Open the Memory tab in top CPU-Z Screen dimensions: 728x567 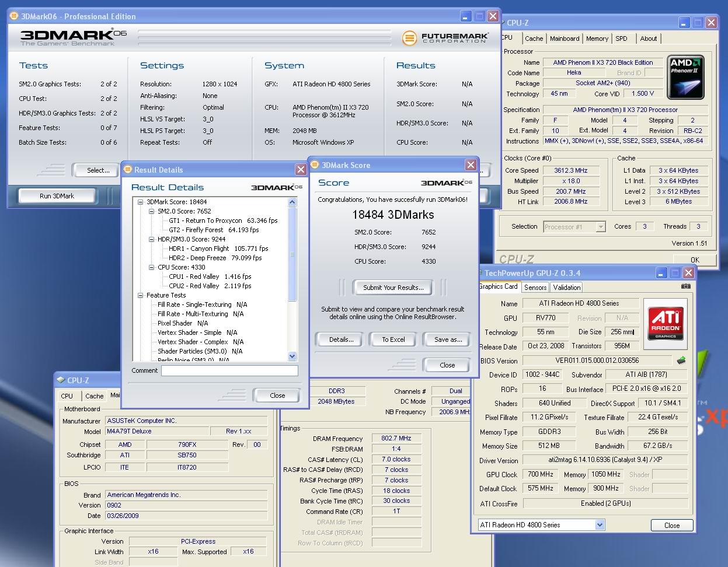click(597, 38)
